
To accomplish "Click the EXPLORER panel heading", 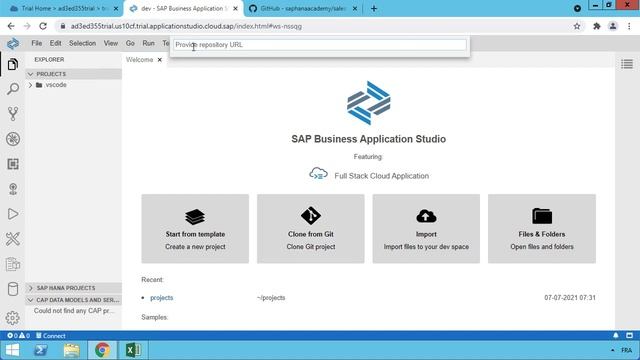I will click(49, 60).
